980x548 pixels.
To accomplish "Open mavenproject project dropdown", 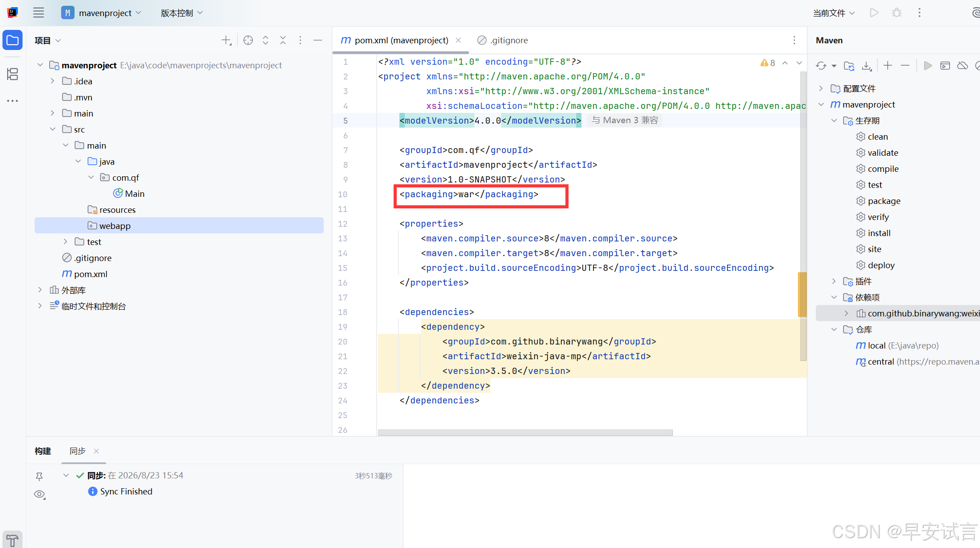I will (x=102, y=13).
